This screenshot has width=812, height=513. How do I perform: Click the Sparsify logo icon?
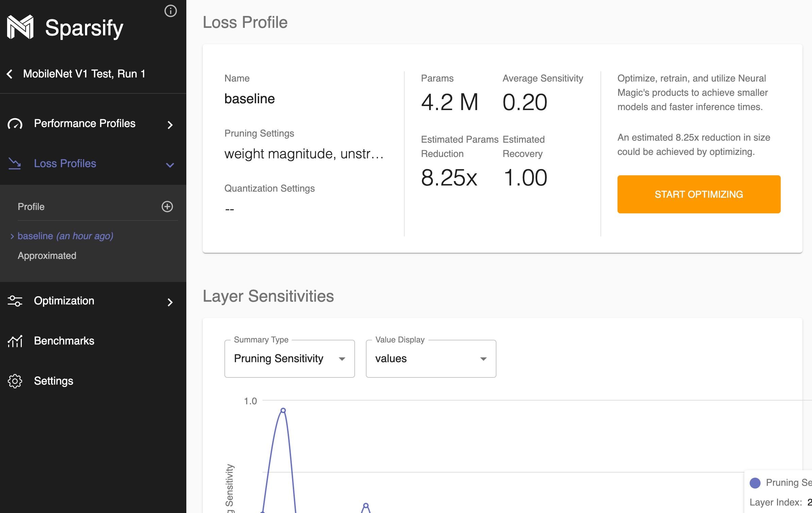pos(21,26)
